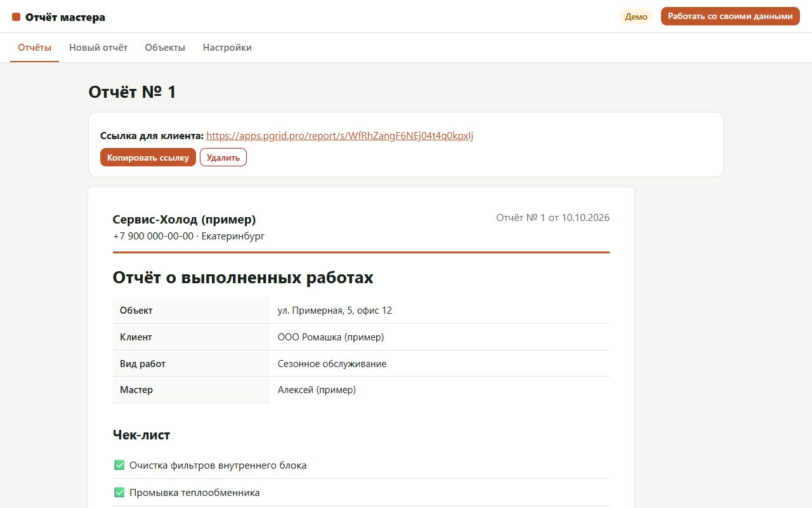Click the Ссылка для клиента label
The image size is (812, 508).
pos(152,136)
